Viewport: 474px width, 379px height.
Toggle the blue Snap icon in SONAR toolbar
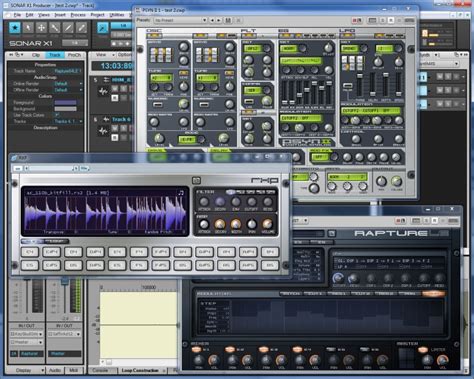103,28
